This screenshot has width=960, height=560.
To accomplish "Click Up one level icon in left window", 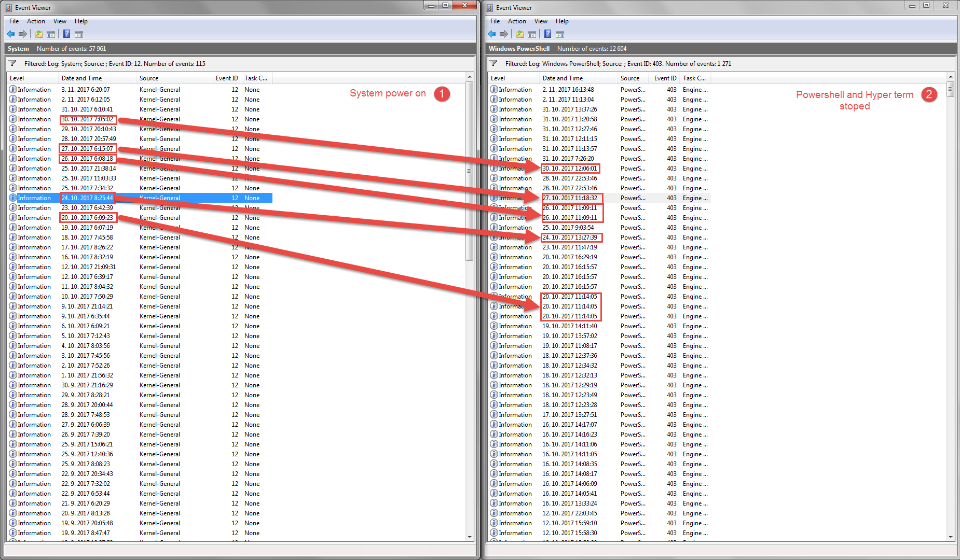I will (39, 34).
